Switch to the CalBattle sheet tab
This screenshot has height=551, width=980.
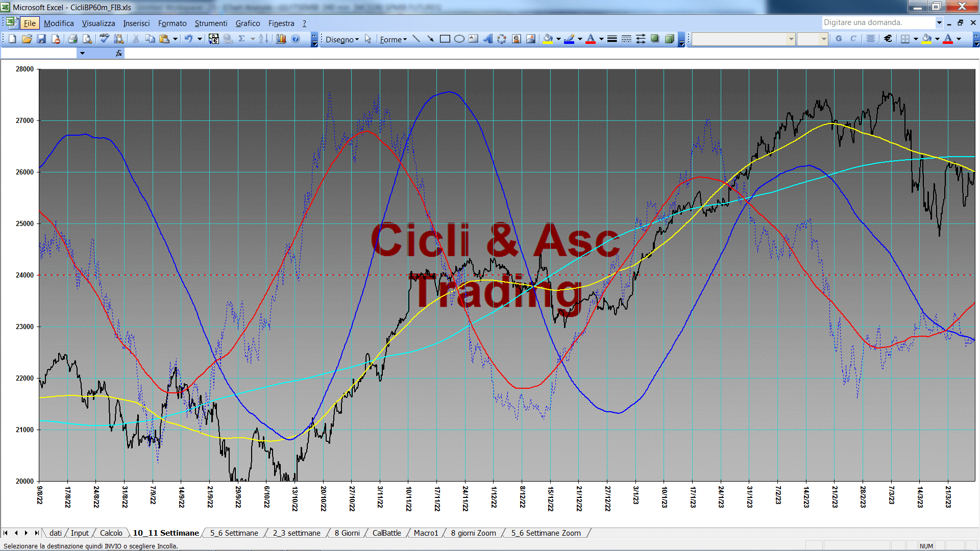(386, 533)
